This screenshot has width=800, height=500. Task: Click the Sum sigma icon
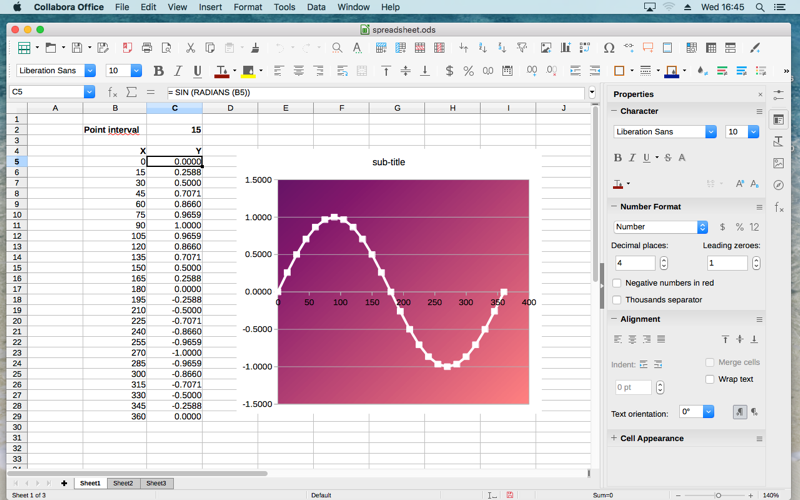(x=132, y=92)
